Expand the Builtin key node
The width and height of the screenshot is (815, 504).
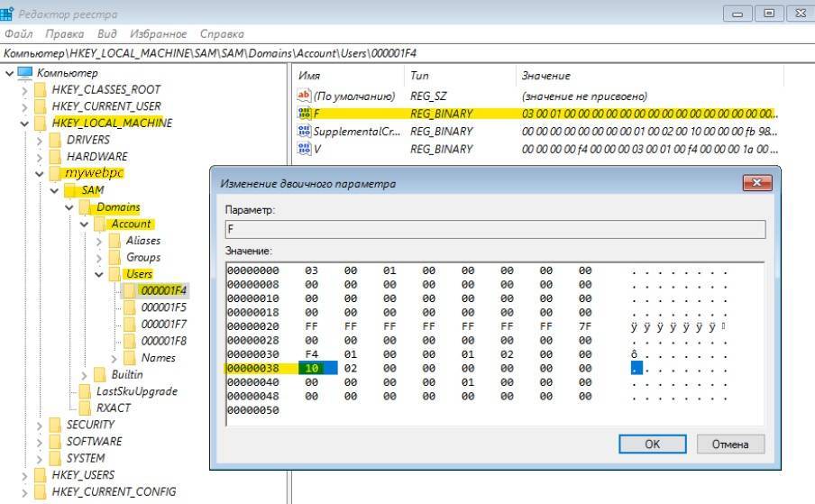(84, 374)
